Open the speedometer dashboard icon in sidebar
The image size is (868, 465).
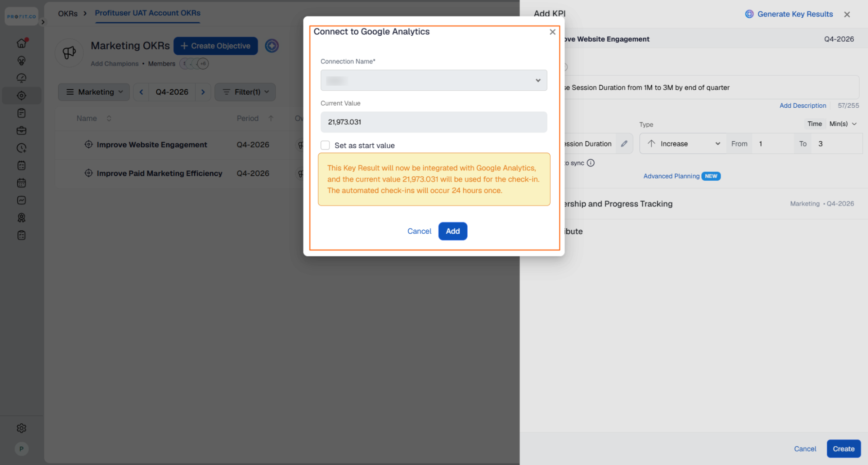[22, 78]
